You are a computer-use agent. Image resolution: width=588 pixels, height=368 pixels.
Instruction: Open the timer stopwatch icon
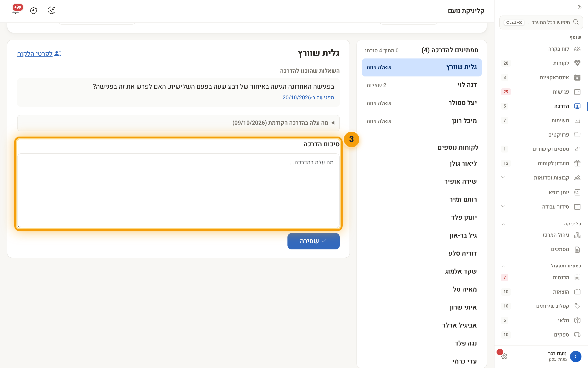click(33, 10)
